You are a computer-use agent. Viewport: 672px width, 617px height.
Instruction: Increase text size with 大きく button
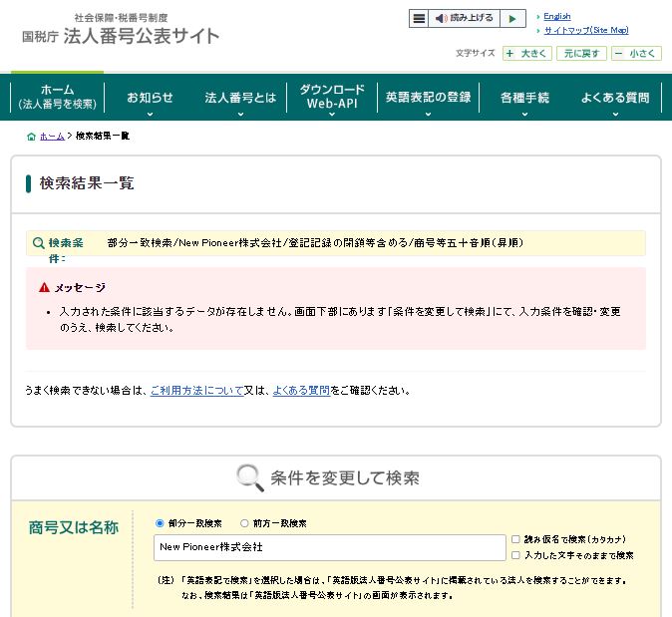click(526, 54)
